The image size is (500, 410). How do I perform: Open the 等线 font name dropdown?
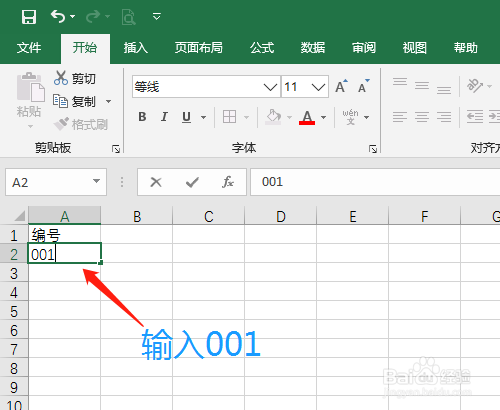270,87
